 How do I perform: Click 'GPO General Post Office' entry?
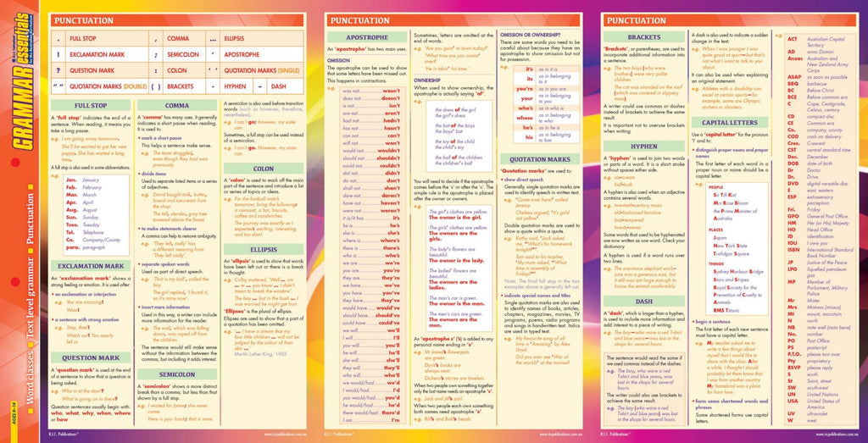pyautogui.click(x=817, y=216)
